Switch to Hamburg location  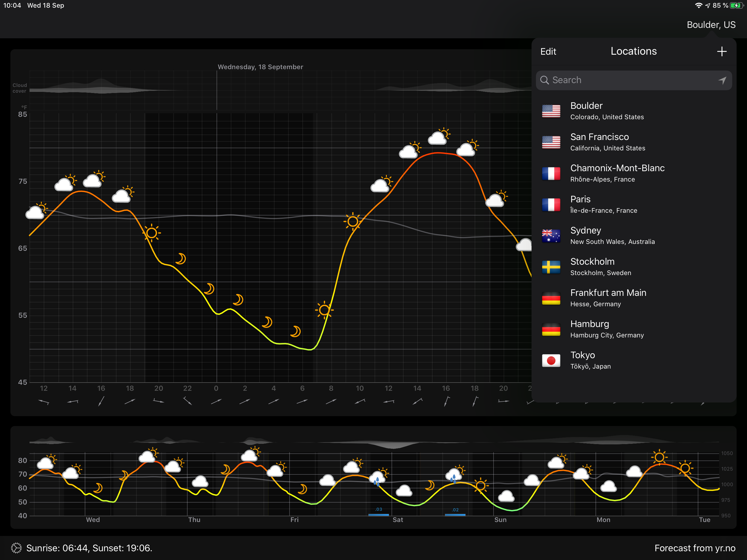(606, 329)
